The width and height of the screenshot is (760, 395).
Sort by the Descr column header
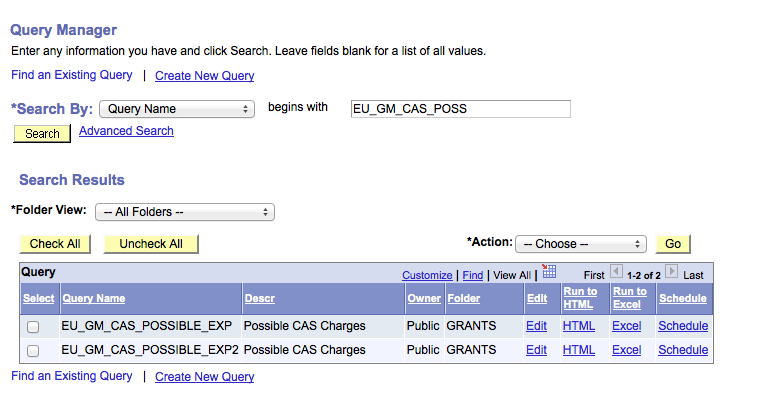(259, 299)
